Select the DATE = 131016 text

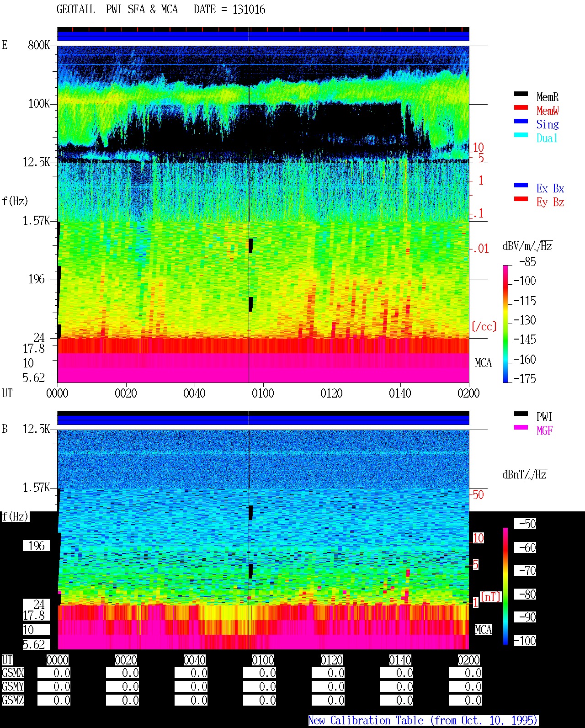(x=229, y=10)
